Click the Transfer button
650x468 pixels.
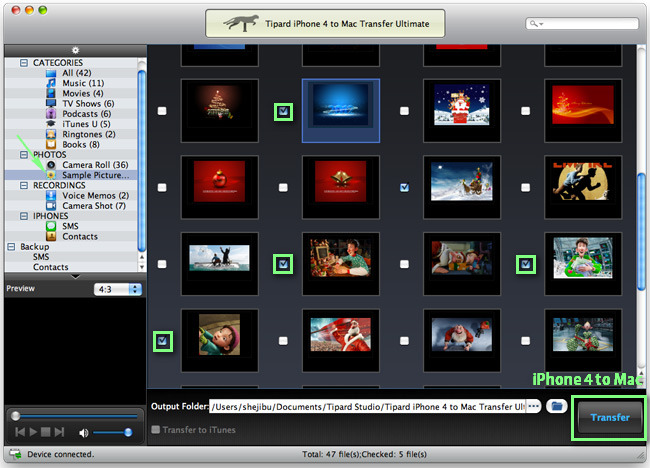(610, 417)
